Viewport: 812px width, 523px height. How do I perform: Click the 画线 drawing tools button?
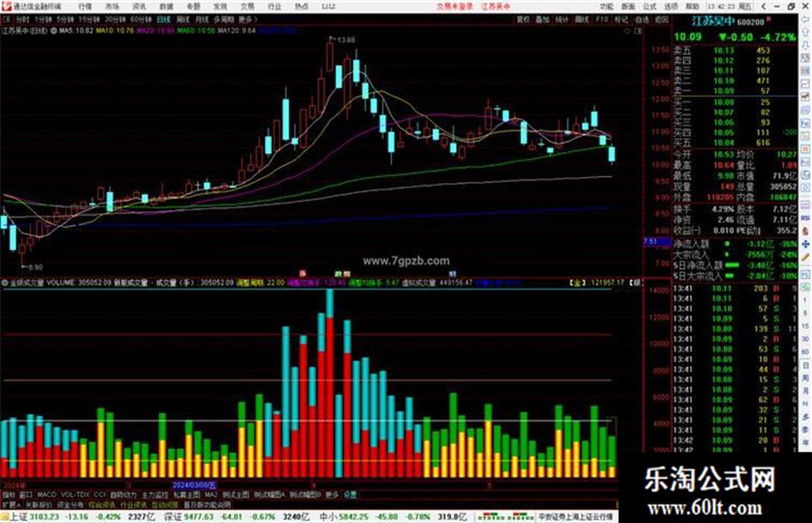582,19
